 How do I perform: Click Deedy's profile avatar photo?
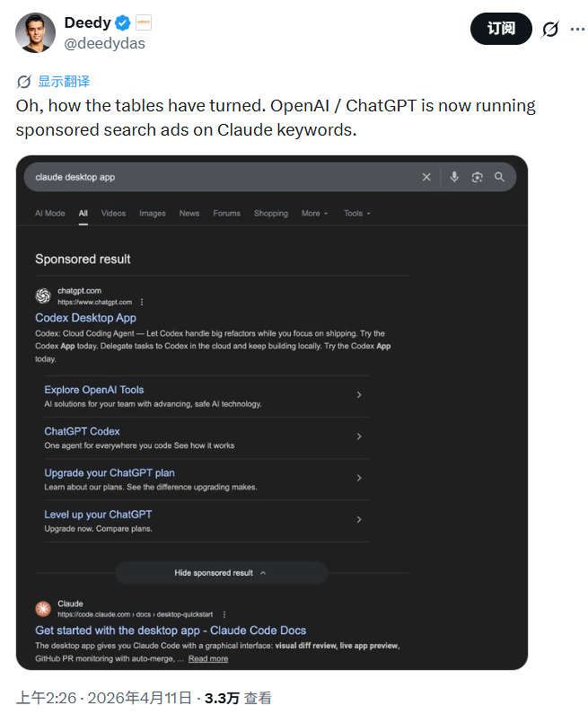tap(35, 32)
